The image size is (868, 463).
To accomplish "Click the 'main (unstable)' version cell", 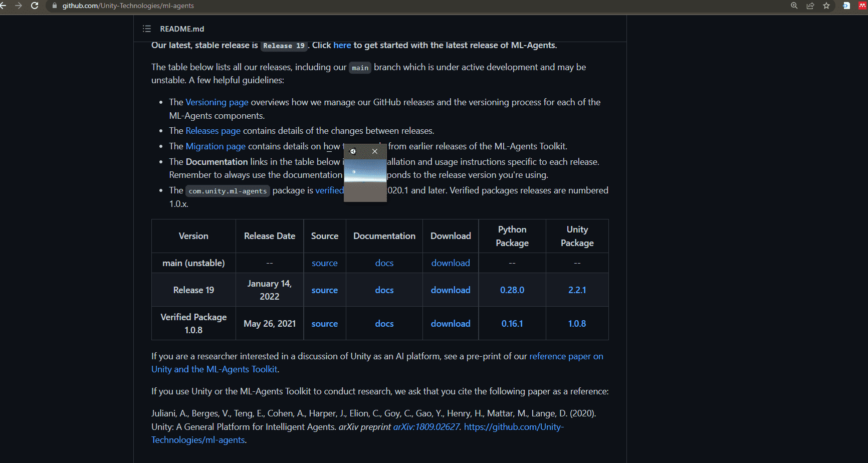I will 193,263.
